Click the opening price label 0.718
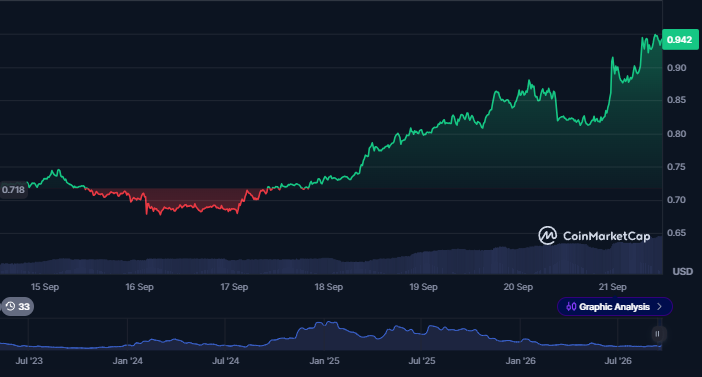 tap(13, 190)
